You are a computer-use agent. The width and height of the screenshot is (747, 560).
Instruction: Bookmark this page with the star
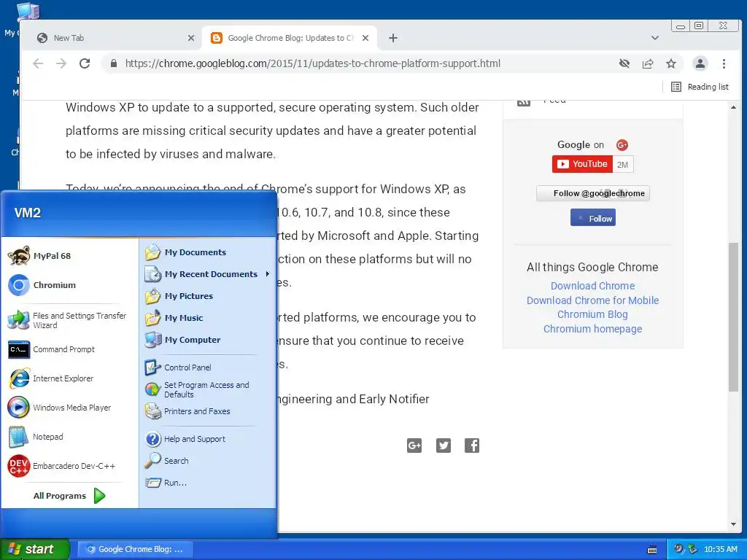[671, 63]
